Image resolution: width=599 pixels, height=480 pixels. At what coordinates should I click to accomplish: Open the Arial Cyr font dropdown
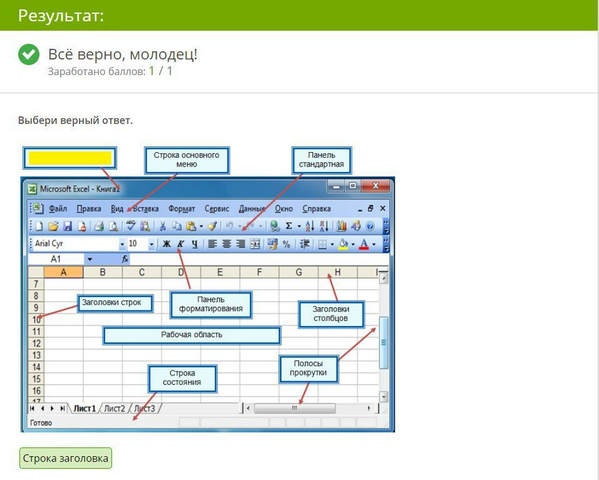pyautogui.click(x=122, y=244)
